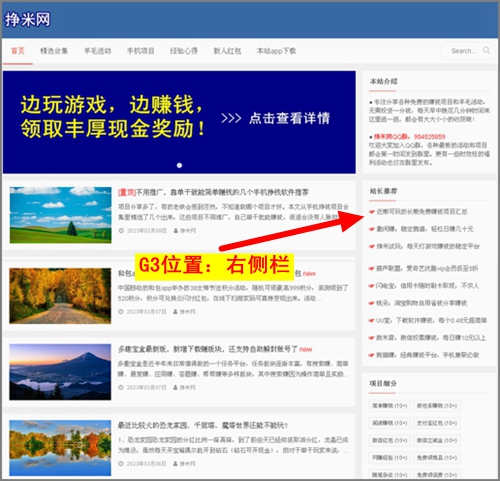The image size is (500, 481).
Task: Select the 网赚经验 (10+) tag
Action: point(390,458)
